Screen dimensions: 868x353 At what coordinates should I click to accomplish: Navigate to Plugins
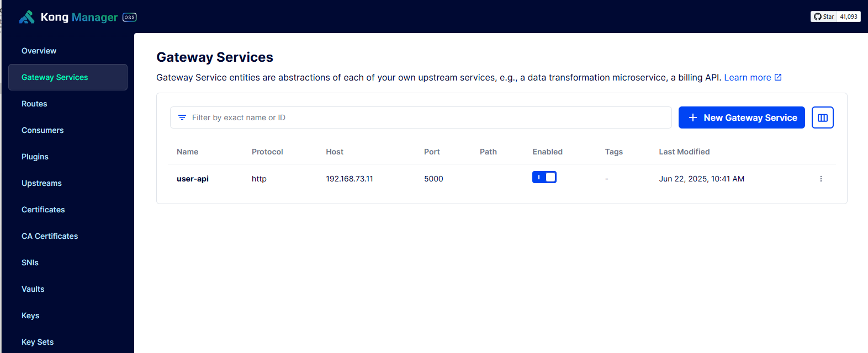coord(35,157)
